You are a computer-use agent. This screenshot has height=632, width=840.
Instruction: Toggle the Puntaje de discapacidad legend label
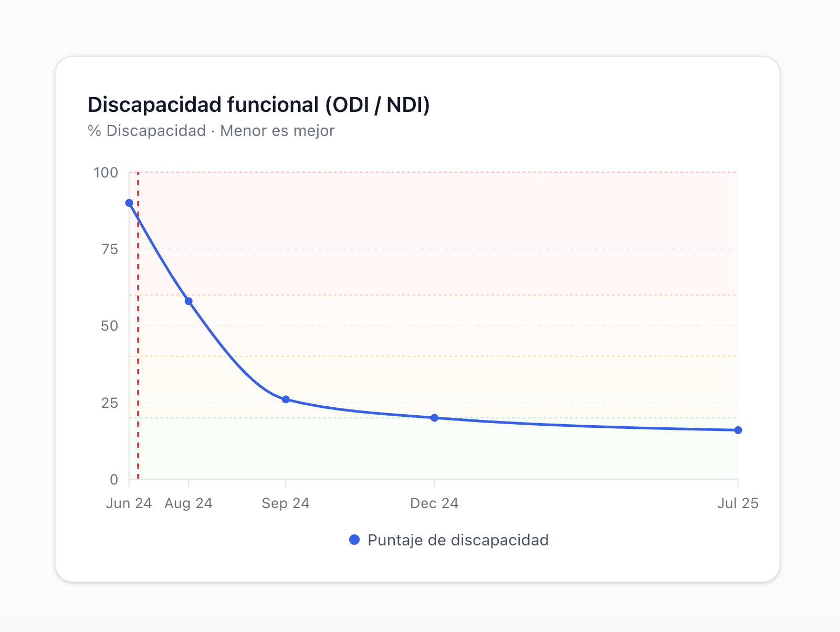tap(458, 540)
